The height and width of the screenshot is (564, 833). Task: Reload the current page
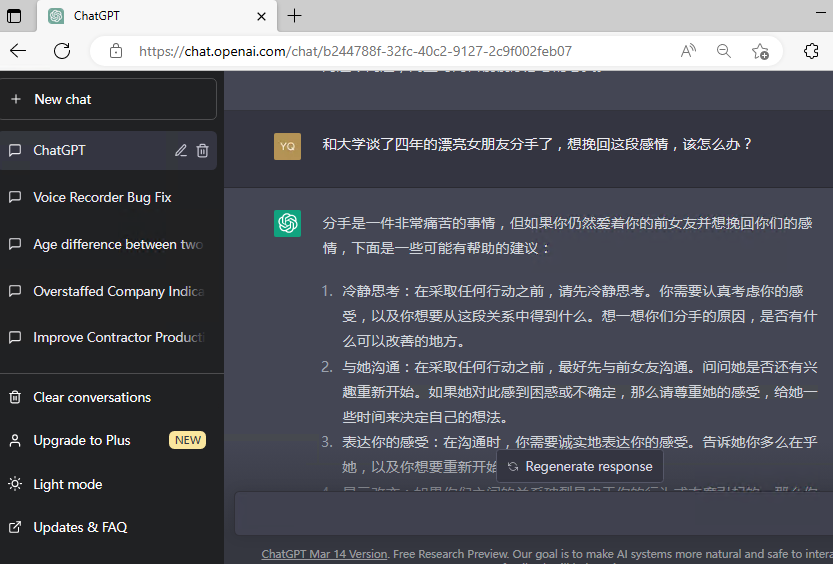(x=62, y=51)
